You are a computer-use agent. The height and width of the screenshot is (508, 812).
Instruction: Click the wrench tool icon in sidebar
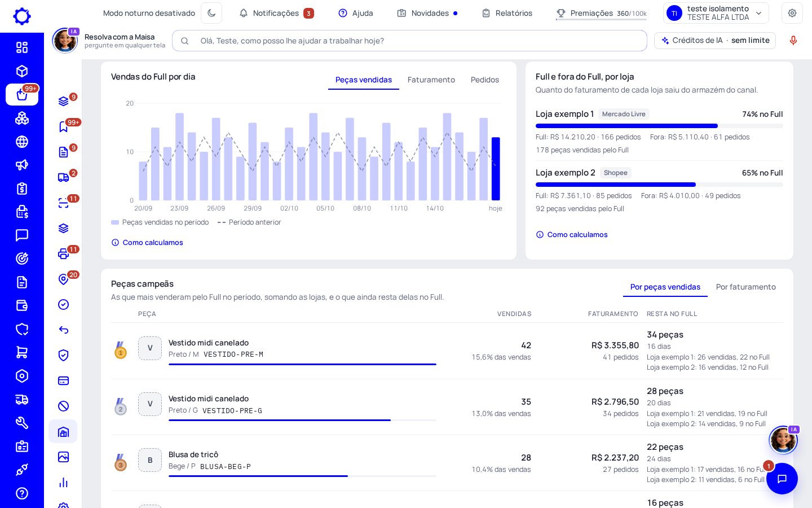[x=22, y=423]
